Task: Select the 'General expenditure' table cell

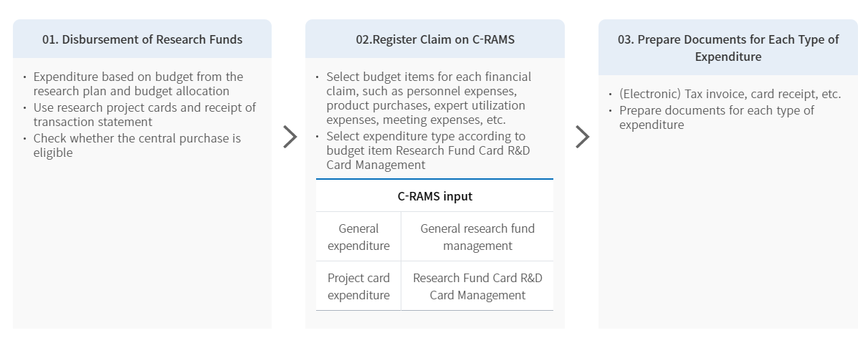Action: pyautogui.click(x=358, y=237)
